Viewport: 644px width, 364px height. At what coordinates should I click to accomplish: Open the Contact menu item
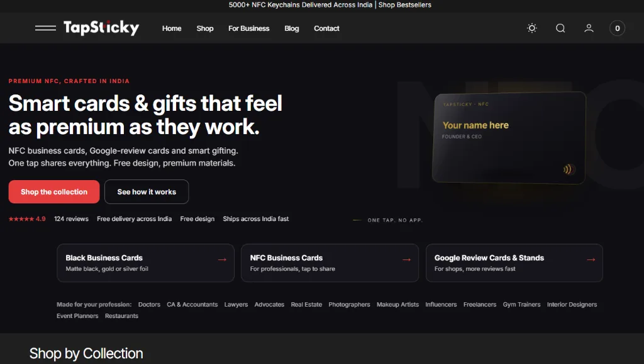pos(326,28)
